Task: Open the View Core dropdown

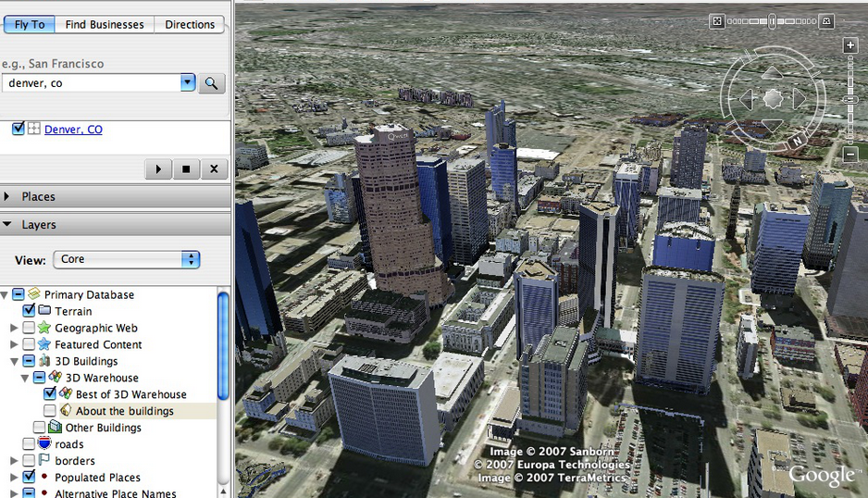Action: click(127, 259)
